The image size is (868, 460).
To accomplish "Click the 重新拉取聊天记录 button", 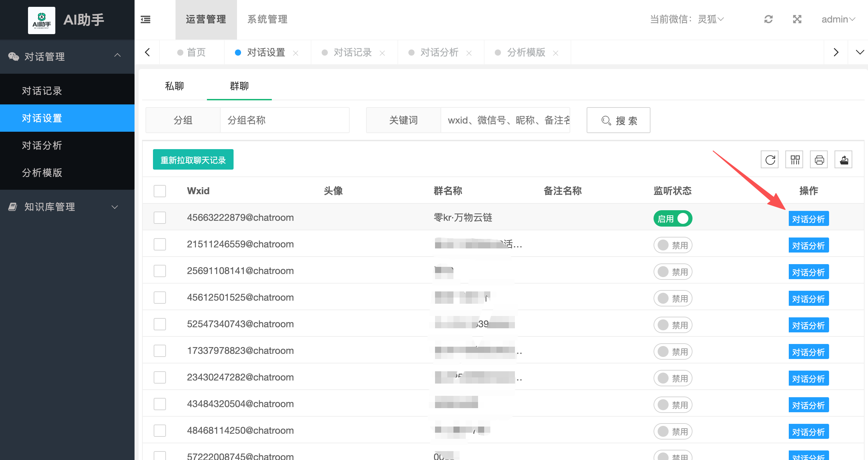I will (193, 160).
